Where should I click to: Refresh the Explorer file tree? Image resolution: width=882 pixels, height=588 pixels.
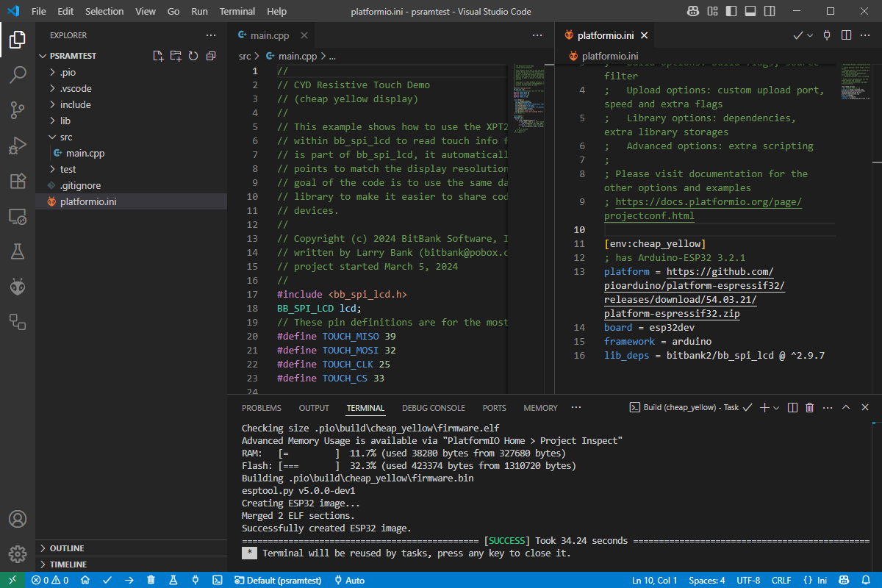(193, 56)
